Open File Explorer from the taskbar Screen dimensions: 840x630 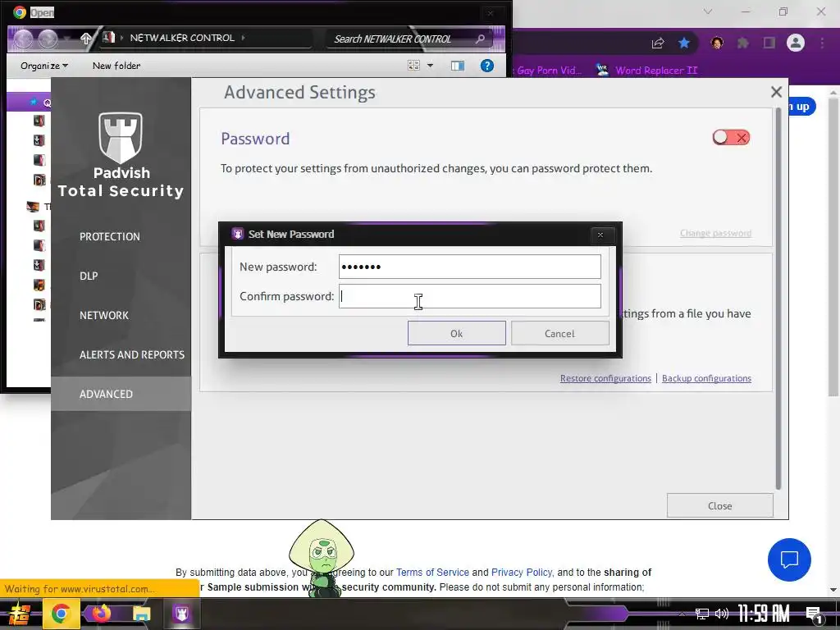[141, 614]
